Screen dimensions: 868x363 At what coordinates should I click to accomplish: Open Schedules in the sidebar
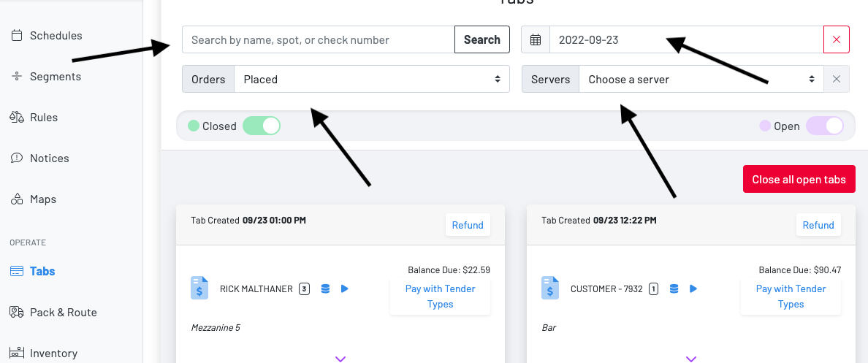(x=56, y=35)
